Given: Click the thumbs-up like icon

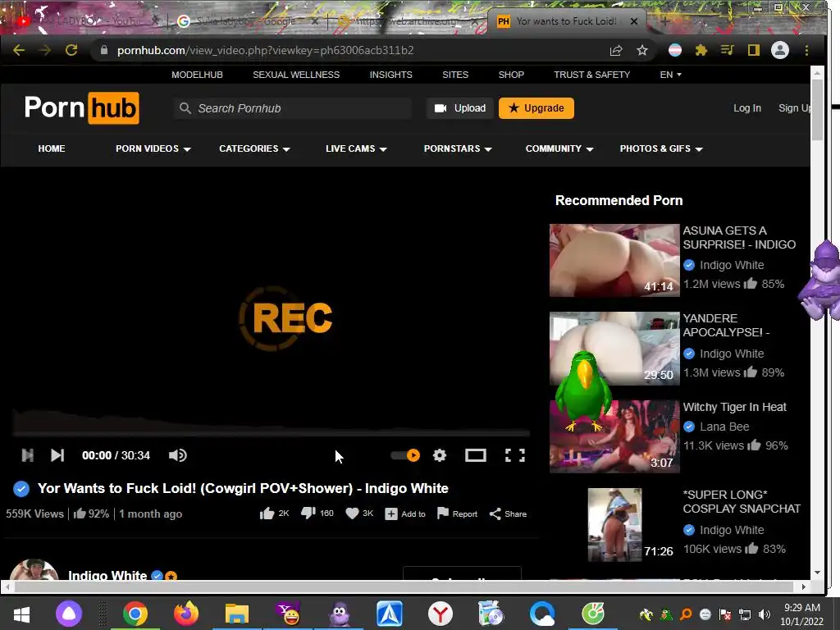Looking at the screenshot, I should pyautogui.click(x=267, y=514).
